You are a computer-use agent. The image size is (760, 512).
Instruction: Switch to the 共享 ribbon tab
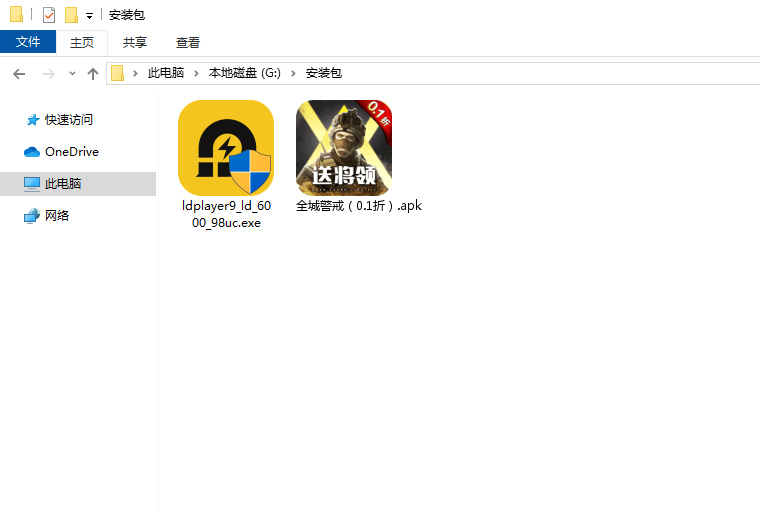pos(135,42)
